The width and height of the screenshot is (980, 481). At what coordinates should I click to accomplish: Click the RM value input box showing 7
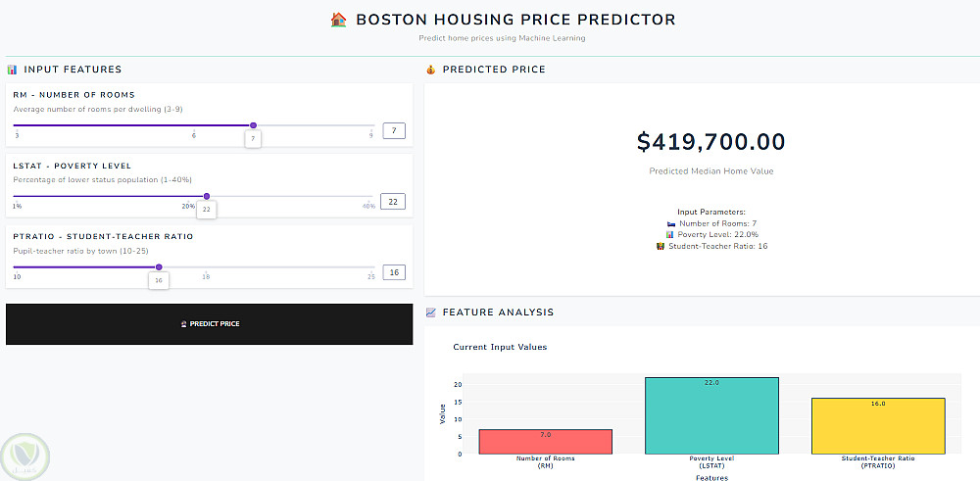coord(394,130)
